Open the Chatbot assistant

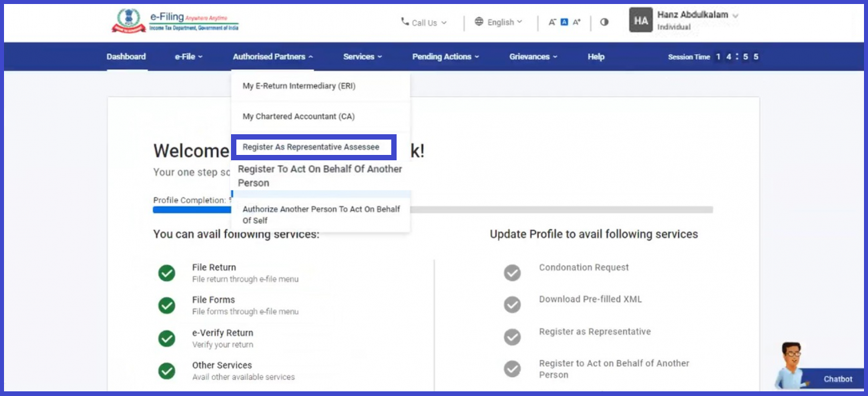point(828,378)
